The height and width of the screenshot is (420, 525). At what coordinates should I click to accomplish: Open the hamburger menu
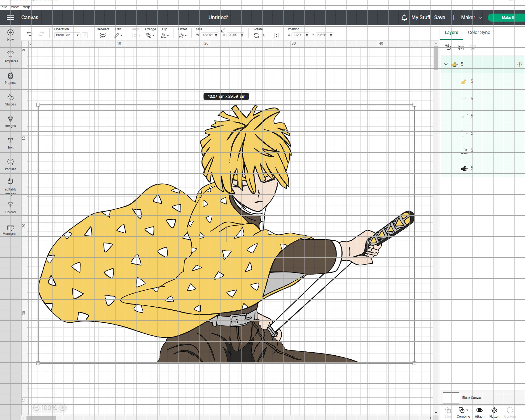tap(10, 17)
